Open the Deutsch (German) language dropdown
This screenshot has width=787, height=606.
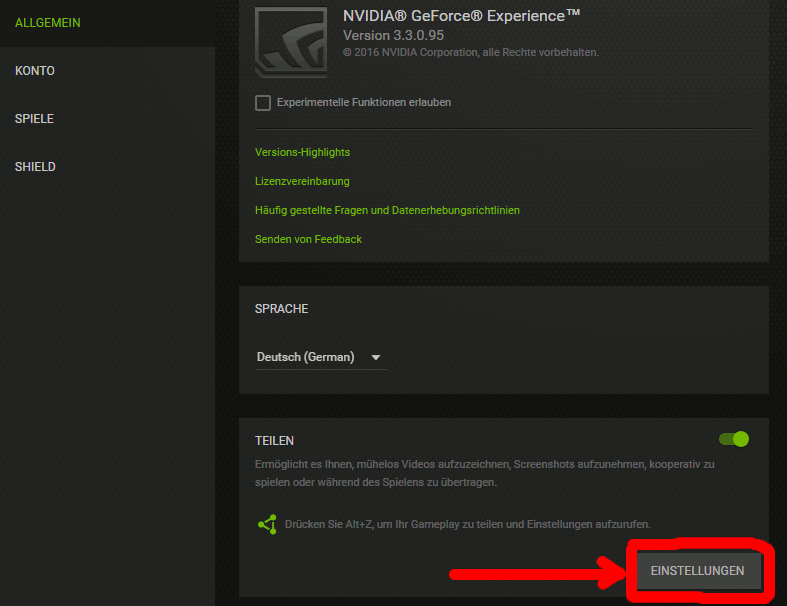coord(321,357)
